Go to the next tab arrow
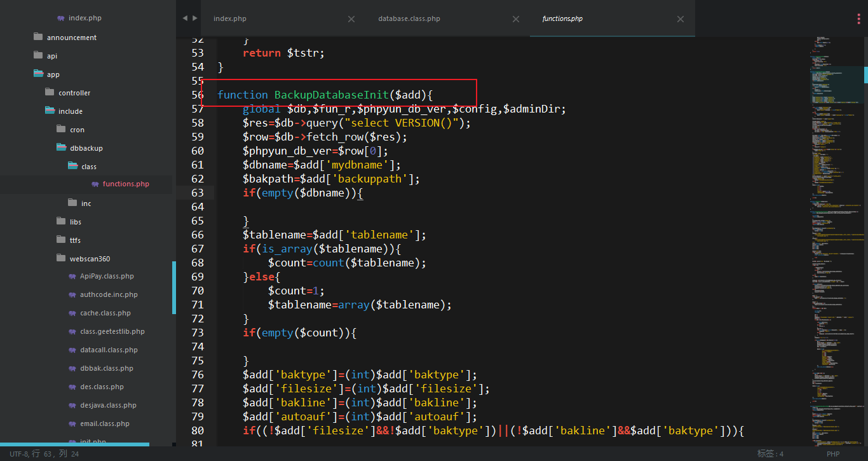Screen dimensions: 868x461 click(194, 18)
